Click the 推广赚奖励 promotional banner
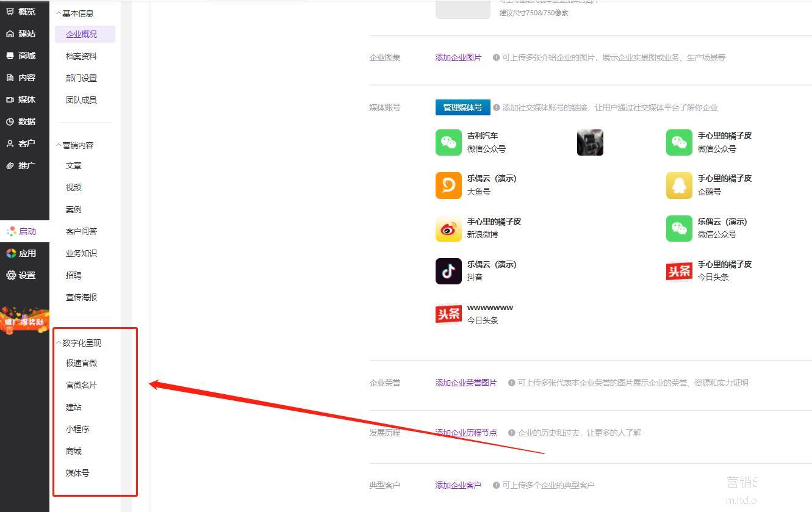 [24, 322]
